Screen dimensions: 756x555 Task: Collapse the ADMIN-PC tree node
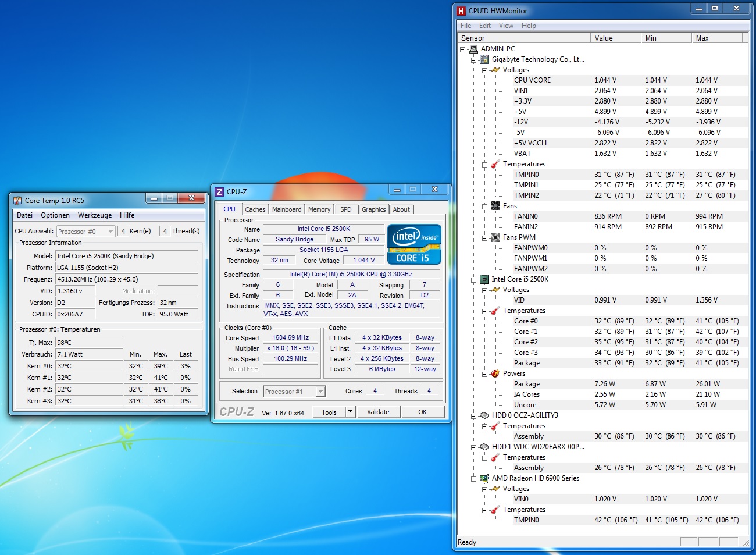coord(463,49)
